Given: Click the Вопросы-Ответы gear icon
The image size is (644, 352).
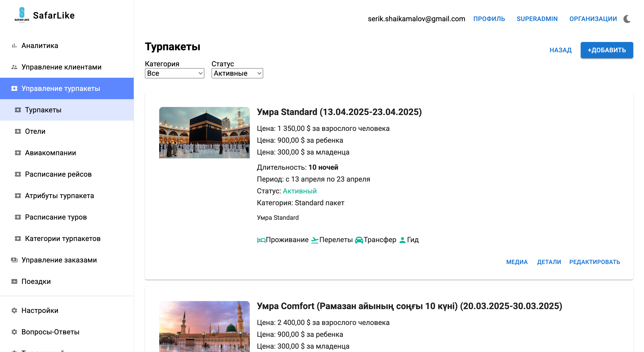Looking at the screenshot, I should point(14,332).
